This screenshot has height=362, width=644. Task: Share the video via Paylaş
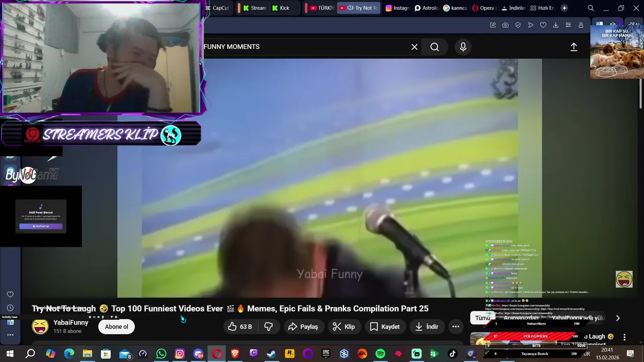303,327
